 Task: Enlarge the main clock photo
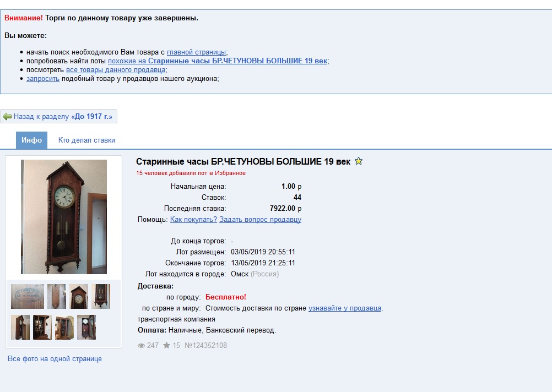(64, 217)
